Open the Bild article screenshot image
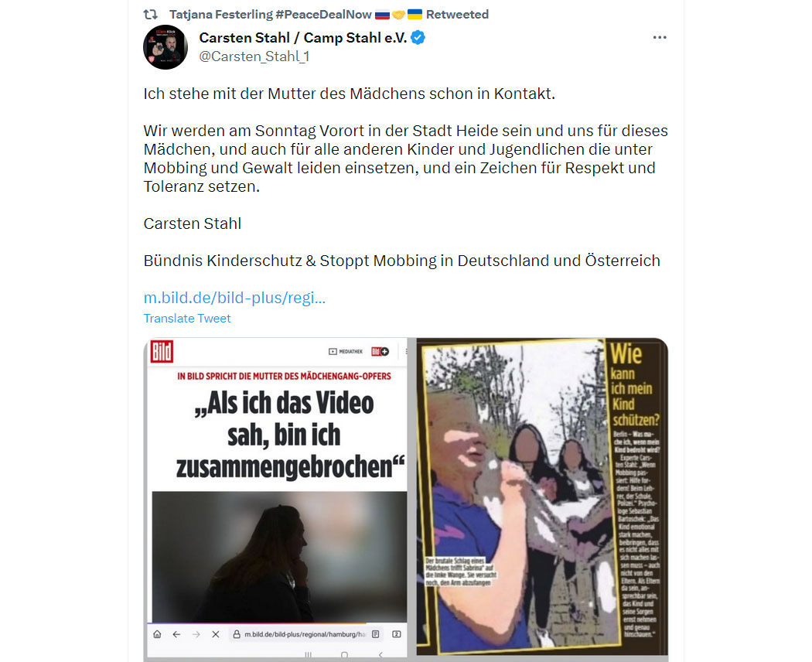Screen dimensions: 812x662 click(277, 500)
